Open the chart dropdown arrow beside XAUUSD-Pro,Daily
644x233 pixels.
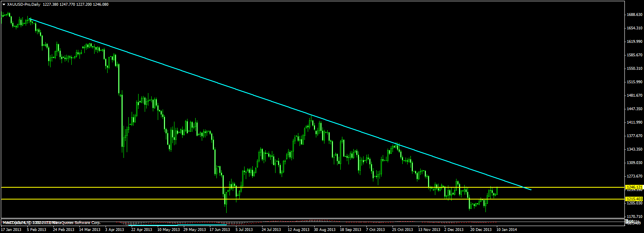(4, 4)
